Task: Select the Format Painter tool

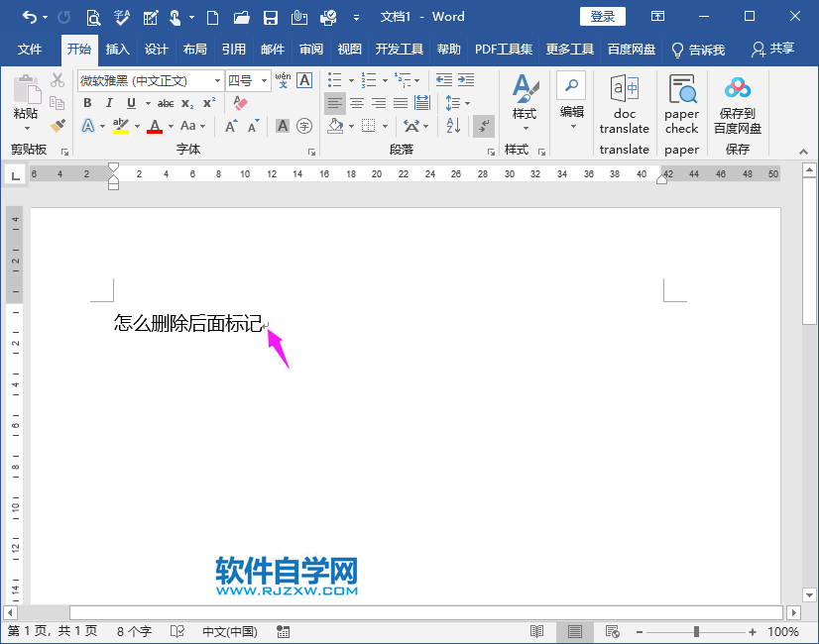Action: pos(57,126)
